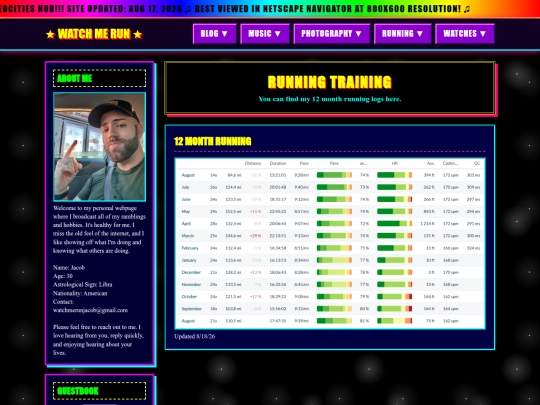
Task: Click the 'Nationality: American' line
Action: pos(80,293)
